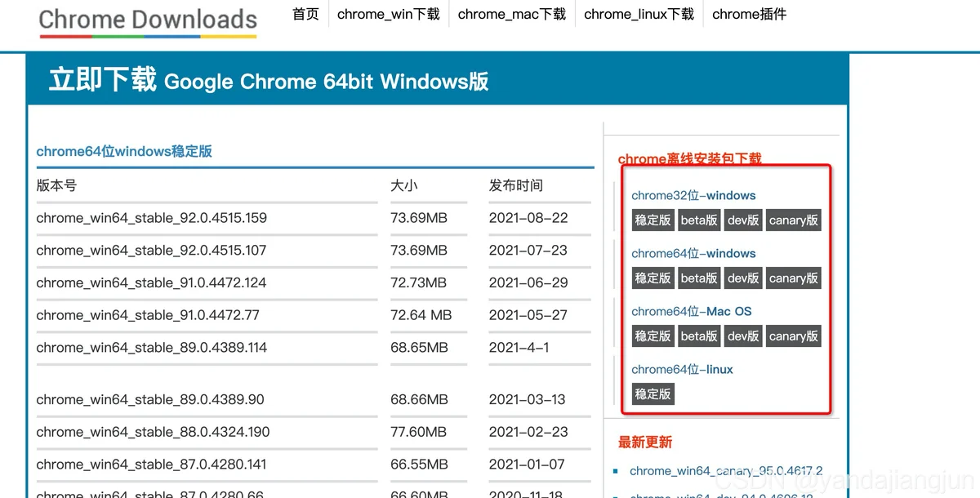Open chrome_win64_canary_95.0.4617.2 under 最新更新
Viewport: 980px width, 498px height.
coord(726,471)
